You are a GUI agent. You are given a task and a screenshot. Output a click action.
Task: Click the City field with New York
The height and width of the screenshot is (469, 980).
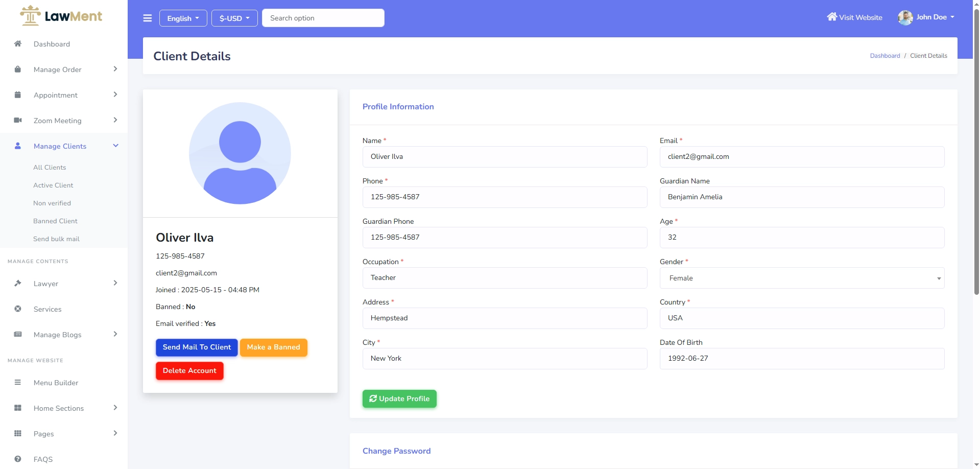[x=505, y=359]
